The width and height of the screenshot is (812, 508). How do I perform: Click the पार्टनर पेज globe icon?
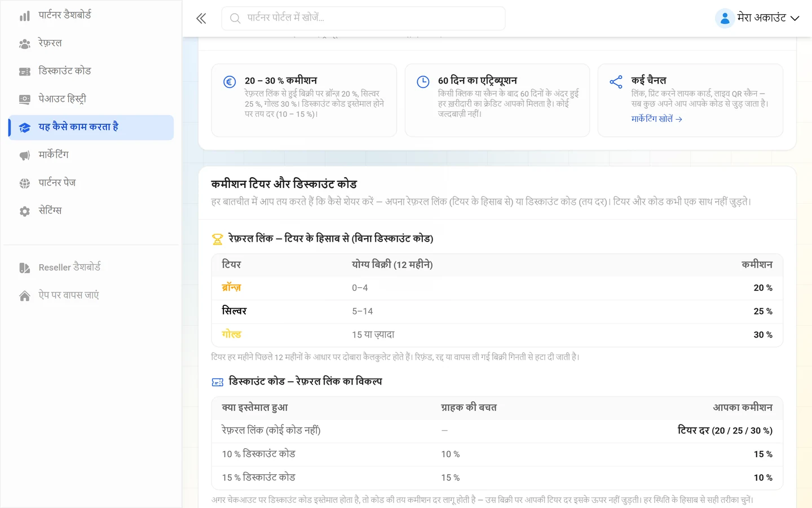[25, 183]
